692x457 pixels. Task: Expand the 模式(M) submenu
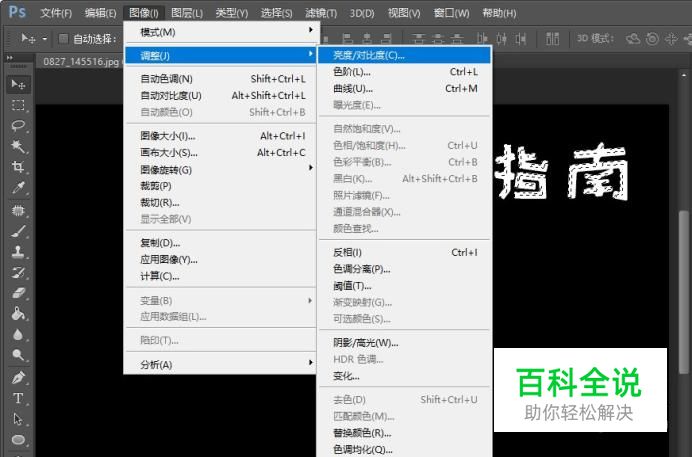[221, 32]
